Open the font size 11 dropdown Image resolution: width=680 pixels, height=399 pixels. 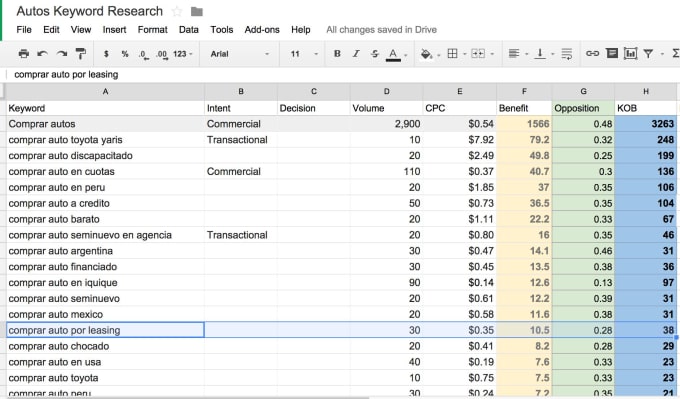click(x=304, y=54)
